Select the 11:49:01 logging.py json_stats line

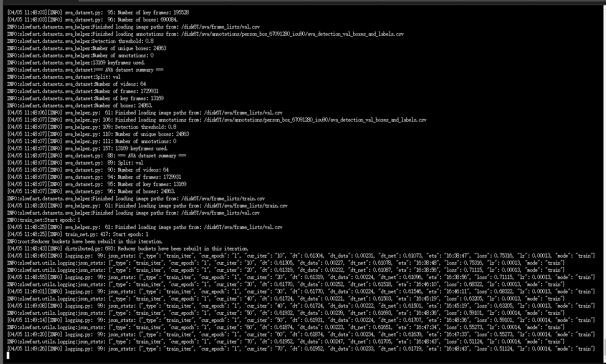tap(301, 292)
